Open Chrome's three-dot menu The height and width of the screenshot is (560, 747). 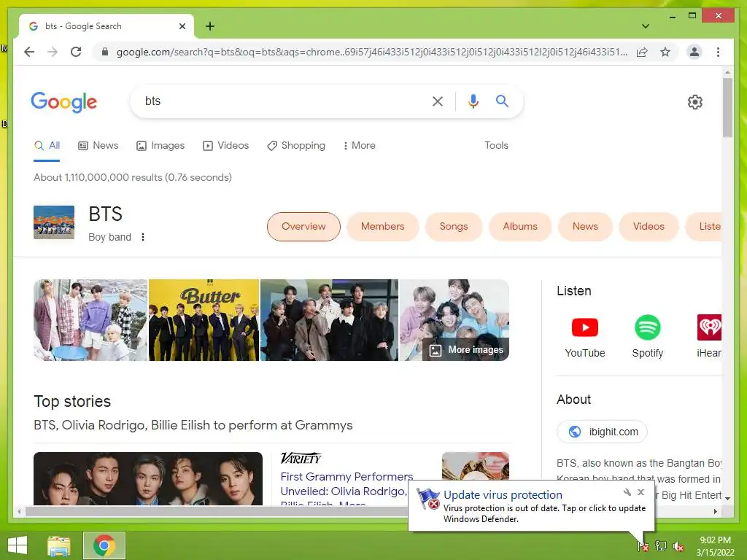click(x=718, y=52)
